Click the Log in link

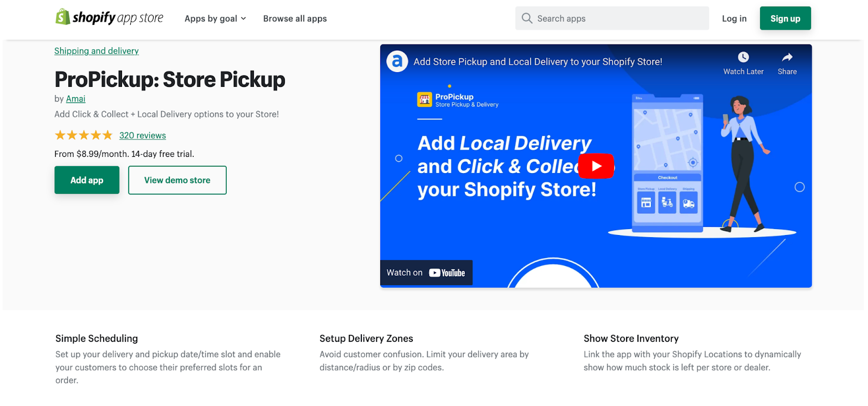[734, 18]
